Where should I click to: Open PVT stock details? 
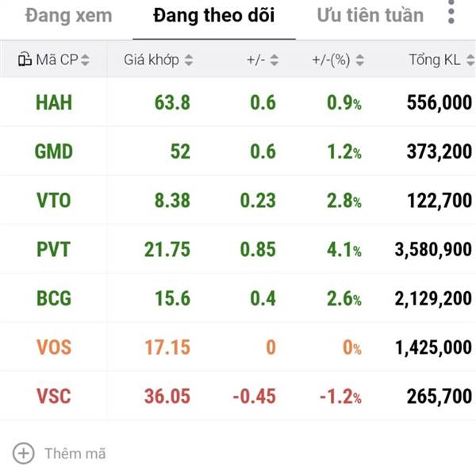point(53,250)
